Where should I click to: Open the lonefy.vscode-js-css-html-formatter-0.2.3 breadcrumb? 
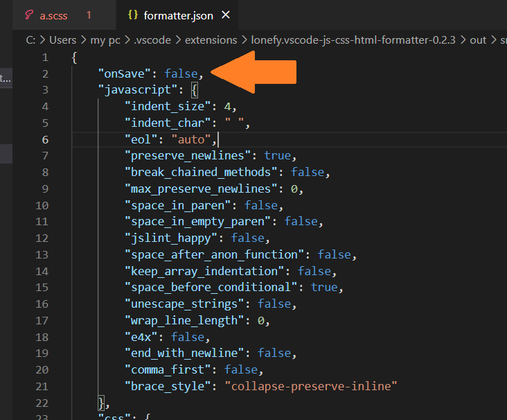tap(353, 40)
